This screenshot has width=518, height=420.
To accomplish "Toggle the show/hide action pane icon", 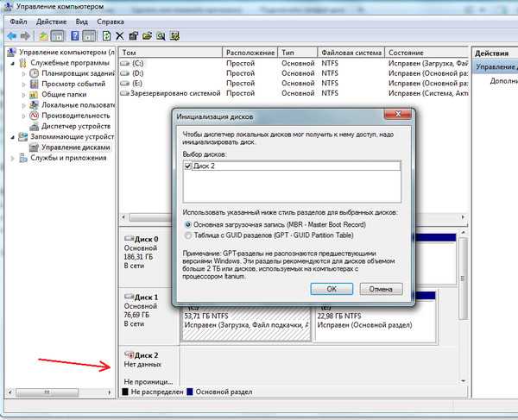I will coord(89,36).
